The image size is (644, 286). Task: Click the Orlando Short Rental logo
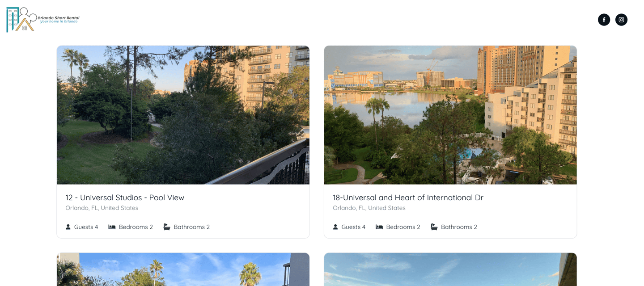pos(43,20)
